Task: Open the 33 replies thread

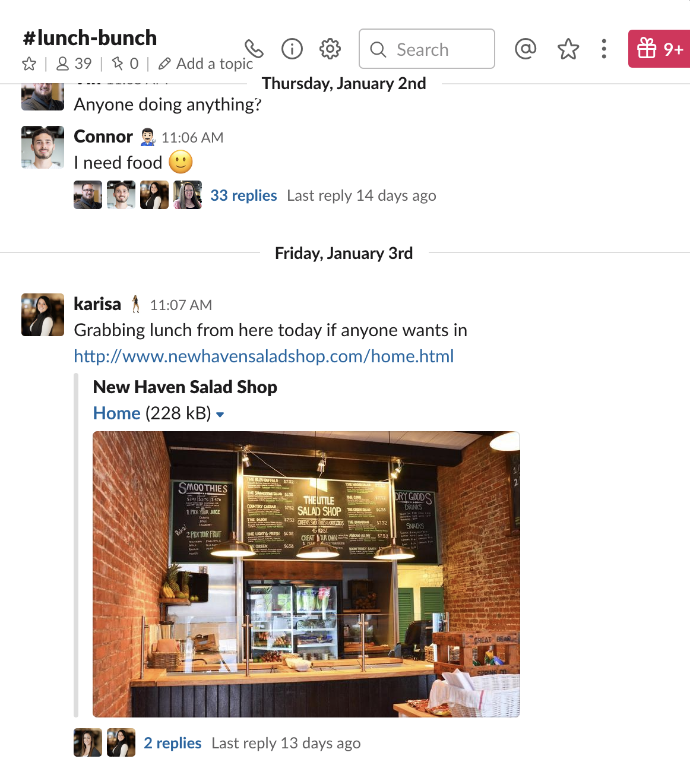Action: [x=243, y=195]
